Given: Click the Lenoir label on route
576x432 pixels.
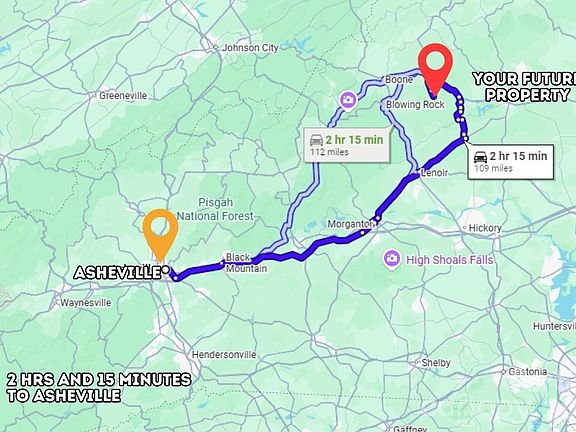Looking at the screenshot, I should point(434,173).
